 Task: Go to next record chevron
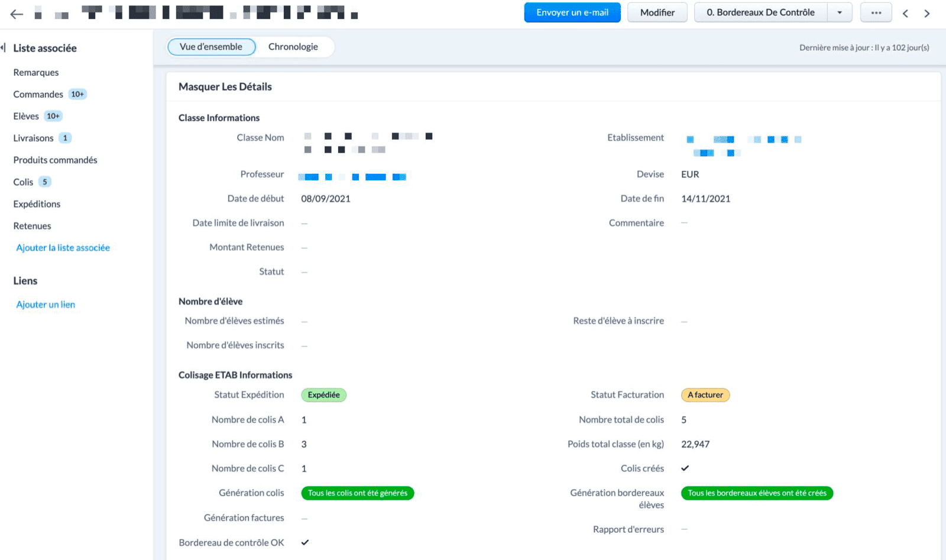click(927, 13)
